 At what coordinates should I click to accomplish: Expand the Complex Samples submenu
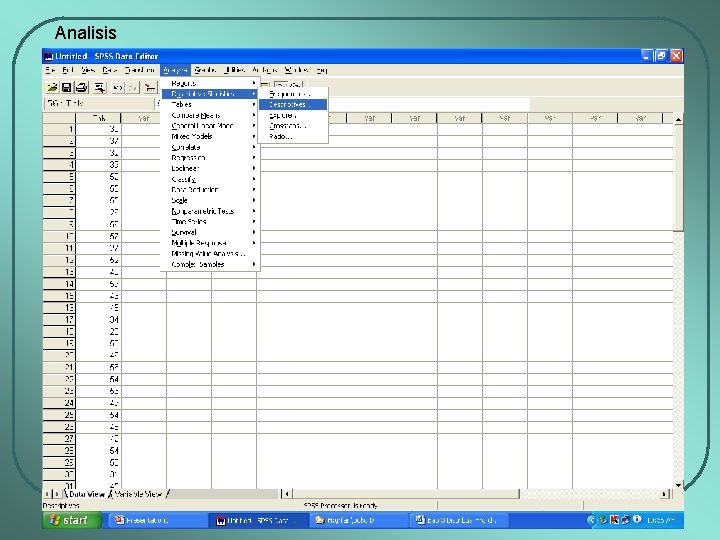[210, 264]
